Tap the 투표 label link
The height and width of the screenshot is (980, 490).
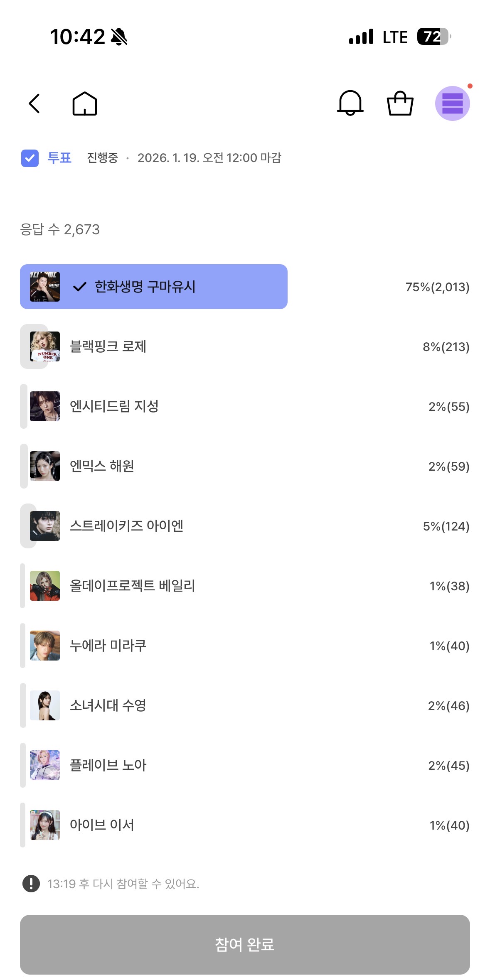[x=59, y=158]
